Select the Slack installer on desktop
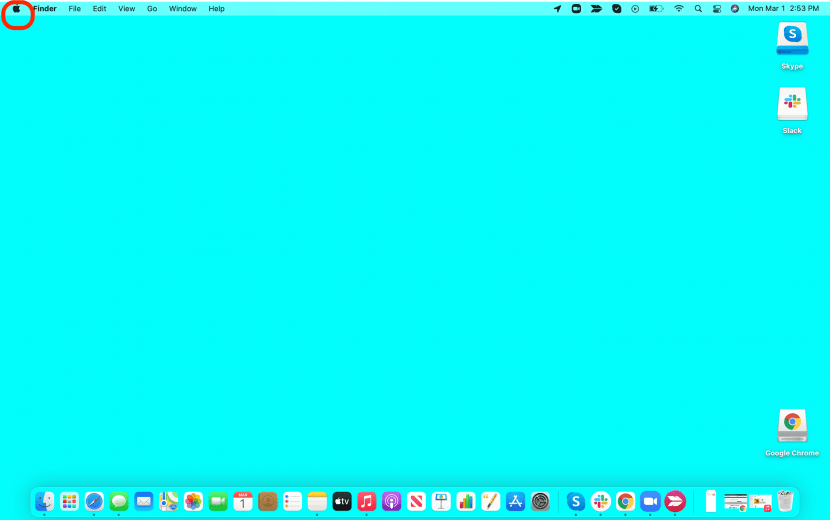Screen dimensions: 830x520 tap(792, 104)
